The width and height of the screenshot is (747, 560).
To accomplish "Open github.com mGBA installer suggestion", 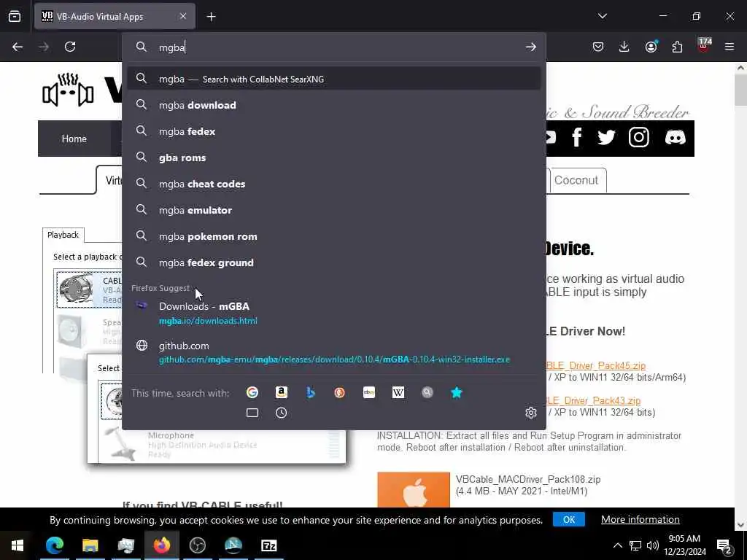I will point(334,352).
